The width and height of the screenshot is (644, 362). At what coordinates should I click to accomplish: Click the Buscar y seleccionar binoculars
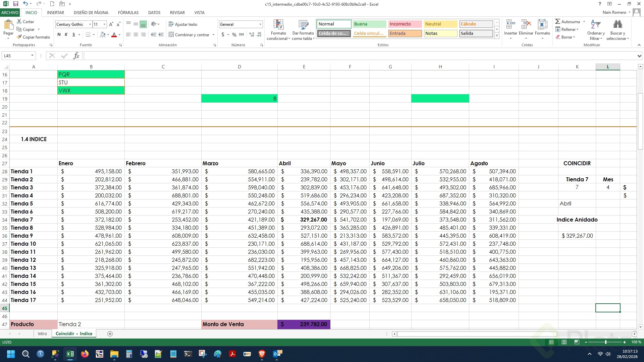(x=617, y=30)
